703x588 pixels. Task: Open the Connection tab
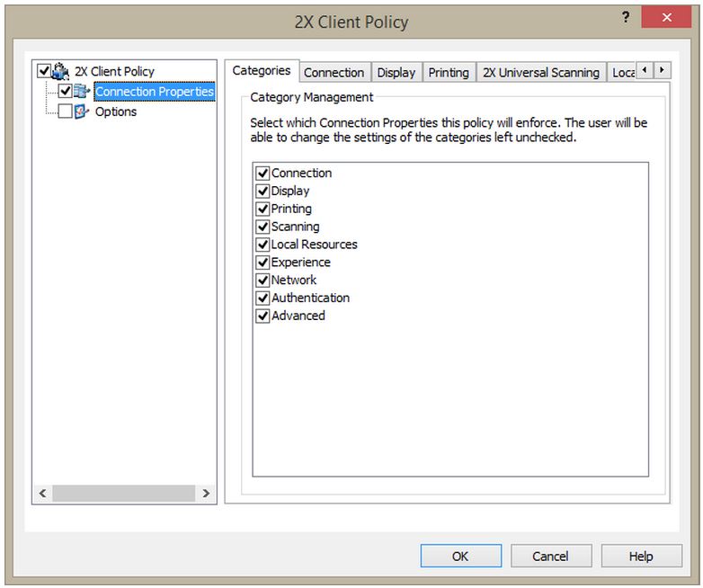(334, 72)
